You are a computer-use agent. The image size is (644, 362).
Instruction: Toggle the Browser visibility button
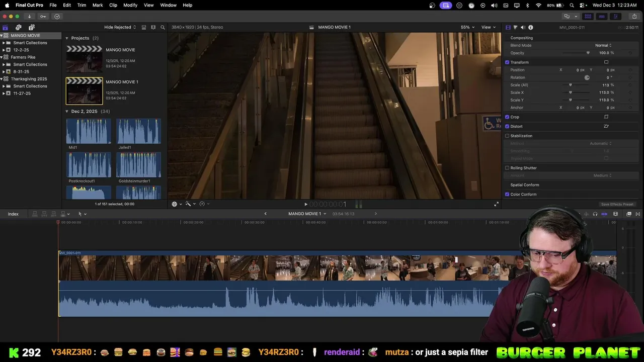tap(588, 16)
